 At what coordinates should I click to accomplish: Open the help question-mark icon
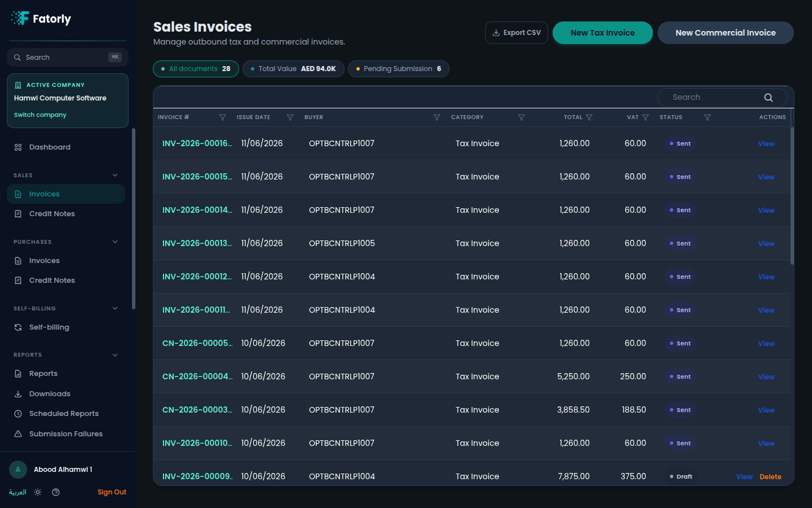click(56, 492)
